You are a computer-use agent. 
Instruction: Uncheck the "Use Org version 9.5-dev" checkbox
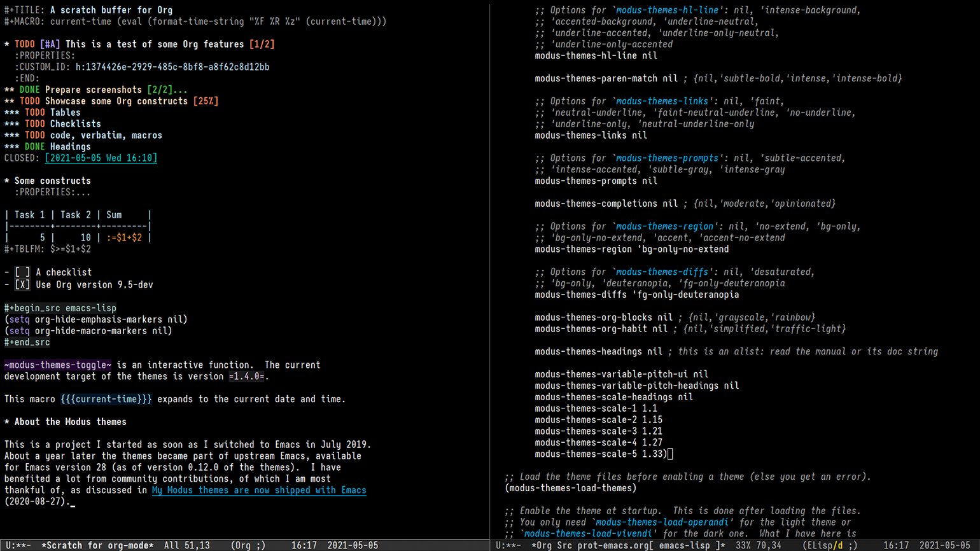click(x=22, y=284)
